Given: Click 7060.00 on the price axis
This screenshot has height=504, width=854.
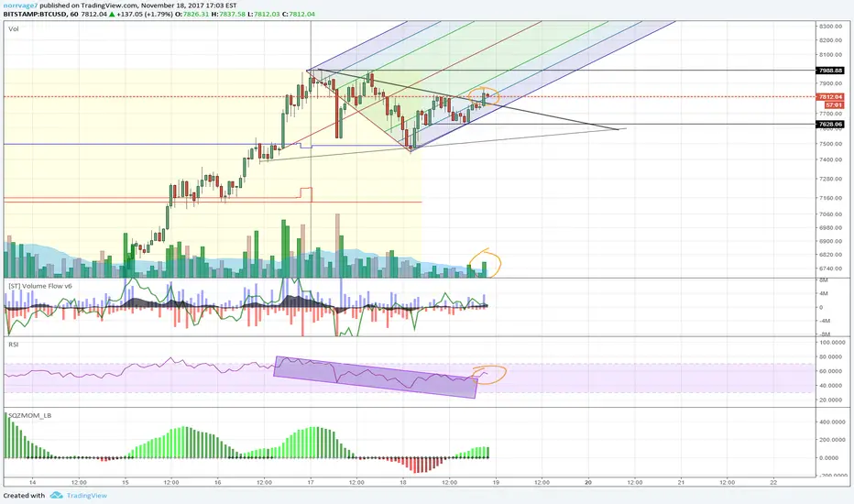Looking at the screenshot, I should 830,214.
